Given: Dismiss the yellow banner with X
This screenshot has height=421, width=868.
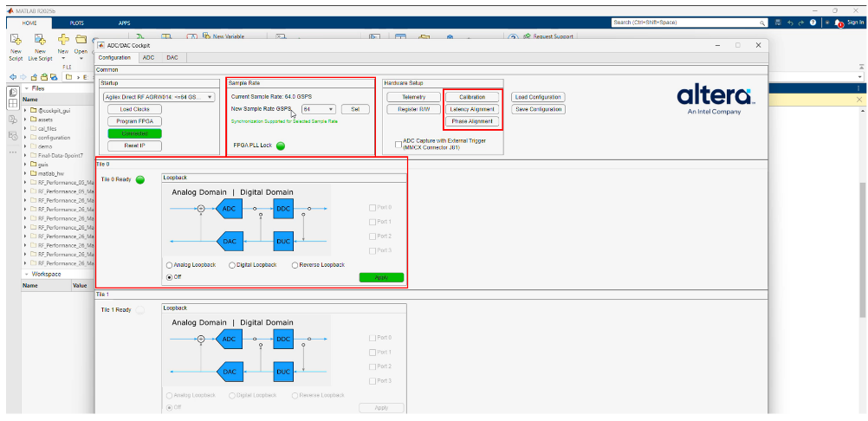Looking at the screenshot, I should 859,100.
